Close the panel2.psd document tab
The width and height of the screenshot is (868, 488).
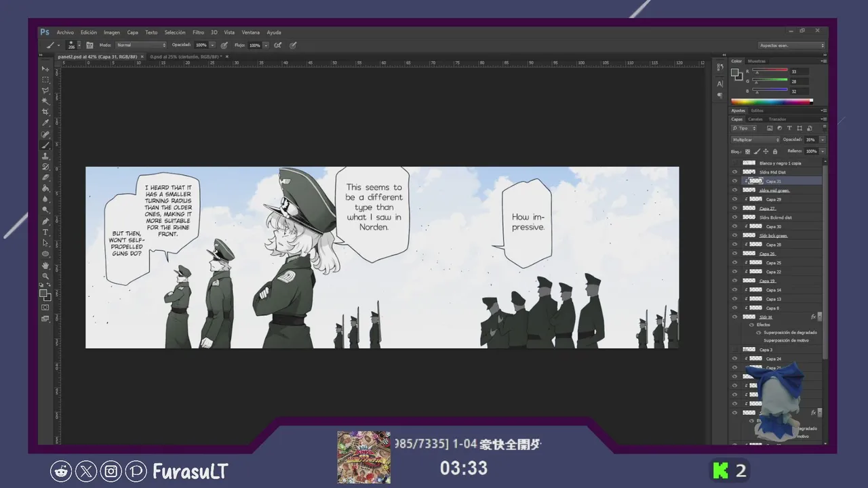pyautogui.click(x=142, y=57)
